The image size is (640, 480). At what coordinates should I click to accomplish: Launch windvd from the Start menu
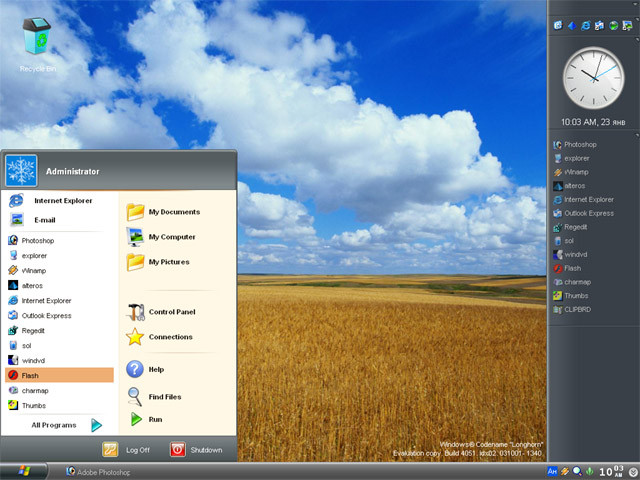(27, 361)
